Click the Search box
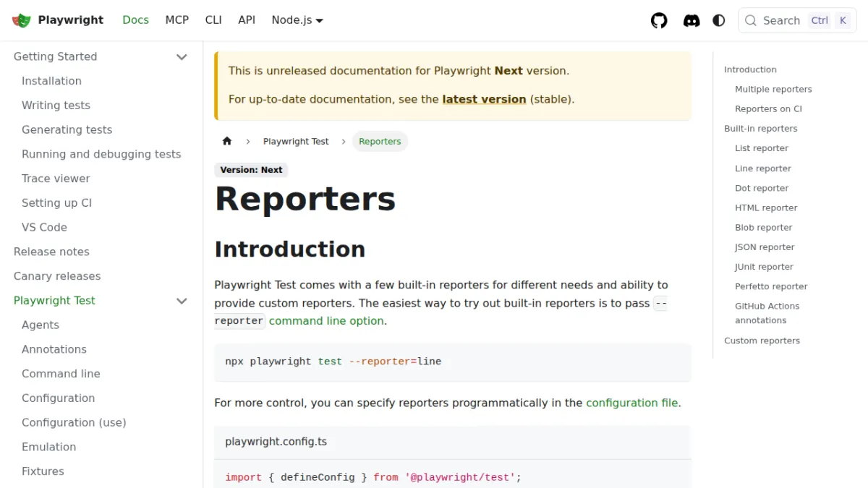868x488 pixels. [797, 20]
